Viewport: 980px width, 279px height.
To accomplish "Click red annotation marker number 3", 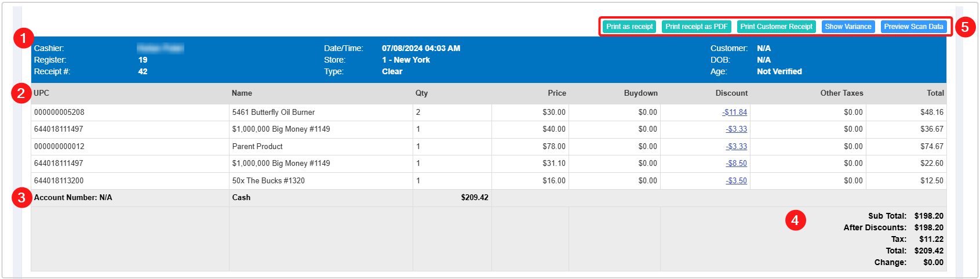I will pos(21,198).
